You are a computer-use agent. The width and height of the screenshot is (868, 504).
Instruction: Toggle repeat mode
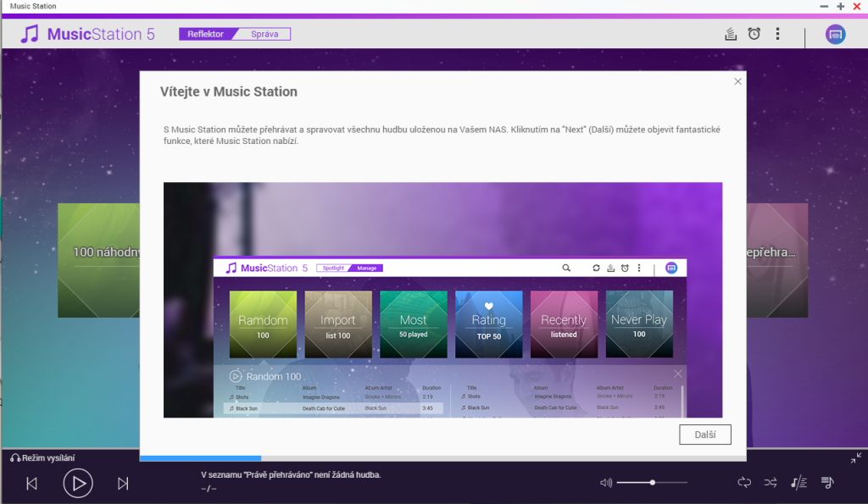click(744, 483)
